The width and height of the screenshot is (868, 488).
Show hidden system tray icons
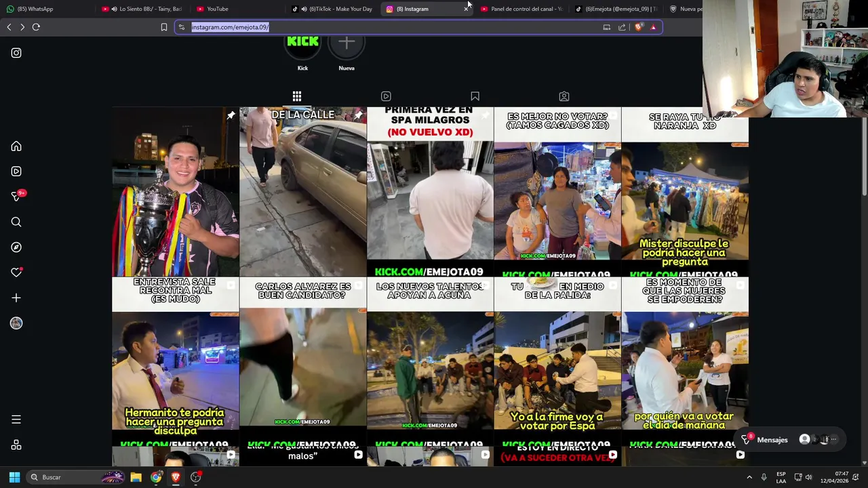pos(749,477)
